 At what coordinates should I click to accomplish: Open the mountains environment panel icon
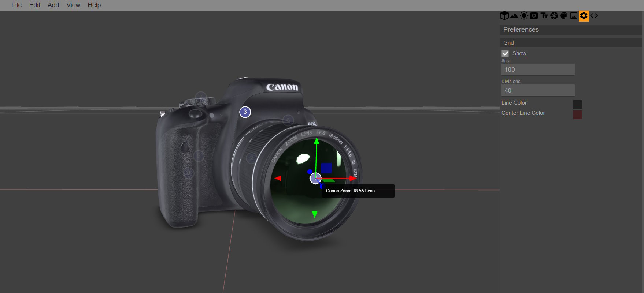(x=514, y=15)
